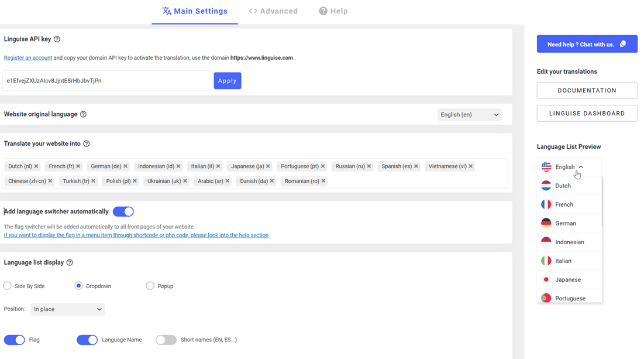Go to the Help tab
This screenshot has width=644, height=359.
point(333,11)
